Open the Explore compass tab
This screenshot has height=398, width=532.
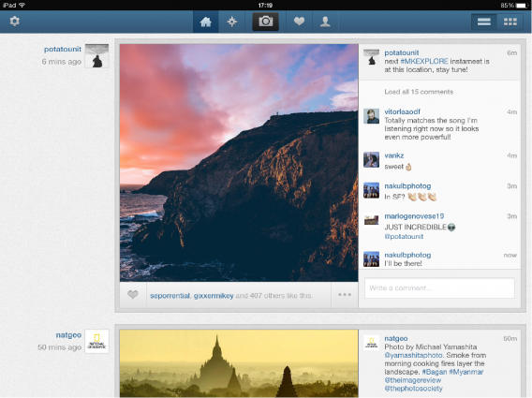pos(232,22)
